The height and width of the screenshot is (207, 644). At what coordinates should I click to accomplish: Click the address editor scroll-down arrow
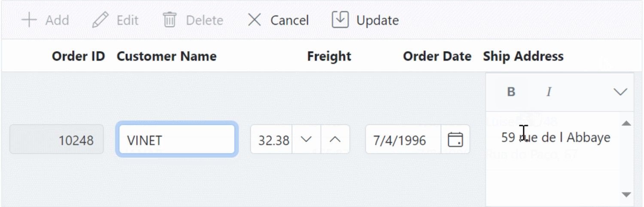tap(626, 195)
